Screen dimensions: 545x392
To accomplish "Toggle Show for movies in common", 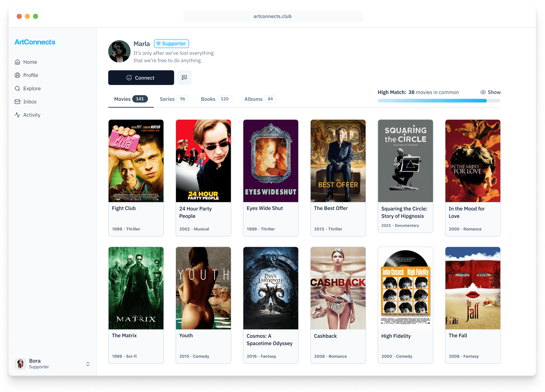I will click(490, 92).
